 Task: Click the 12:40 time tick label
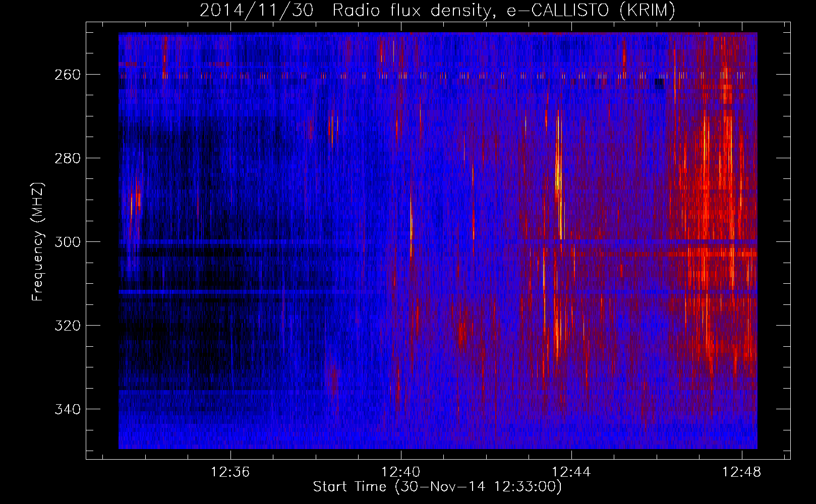coord(401,472)
